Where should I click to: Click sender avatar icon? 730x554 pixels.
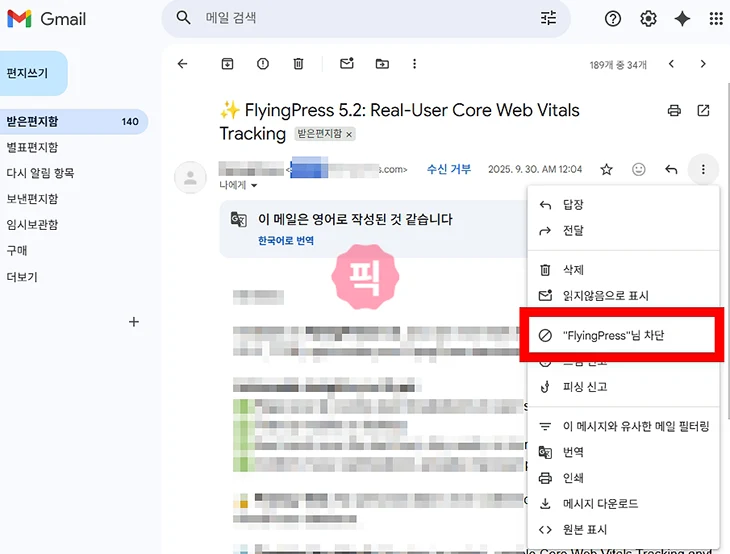pyautogui.click(x=190, y=177)
